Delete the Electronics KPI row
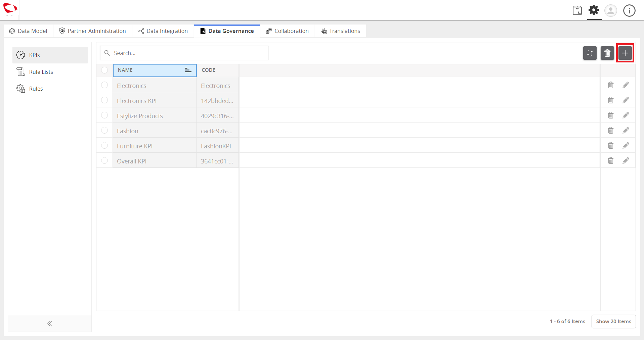Viewport: 644px width, 340px height. (x=611, y=100)
